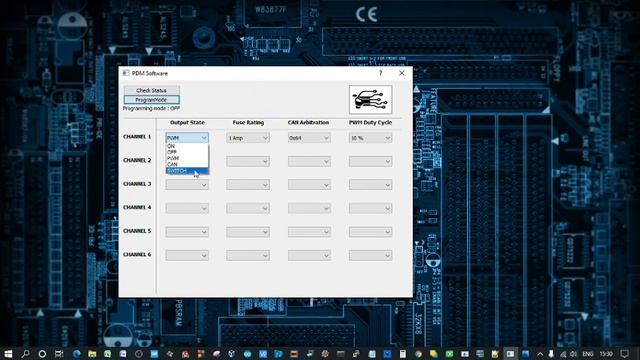The width and height of the screenshot is (640, 360).
Task: Open Channel 4 Fuse Rating dropdown
Action: pos(248,209)
